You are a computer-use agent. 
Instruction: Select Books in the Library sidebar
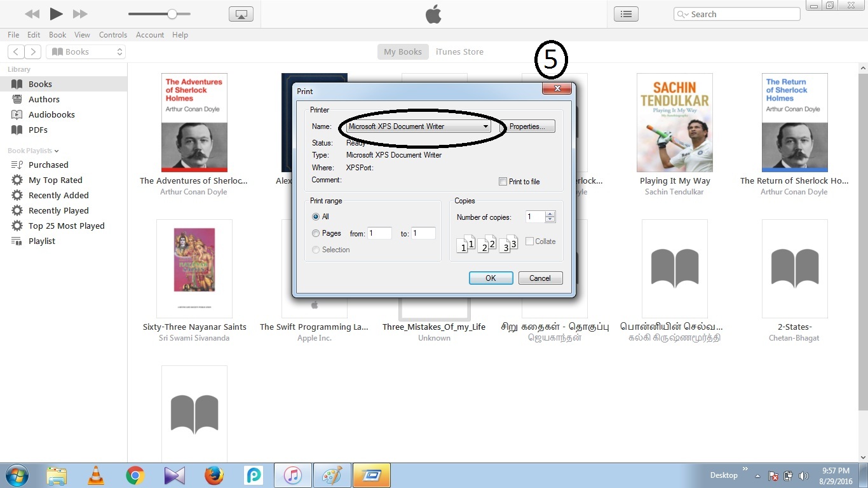coord(64,84)
